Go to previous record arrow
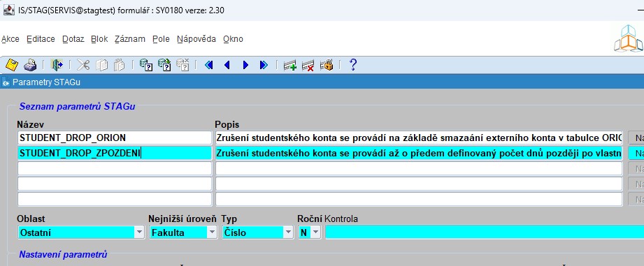The height and width of the screenshot is (266, 644). coord(227,65)
